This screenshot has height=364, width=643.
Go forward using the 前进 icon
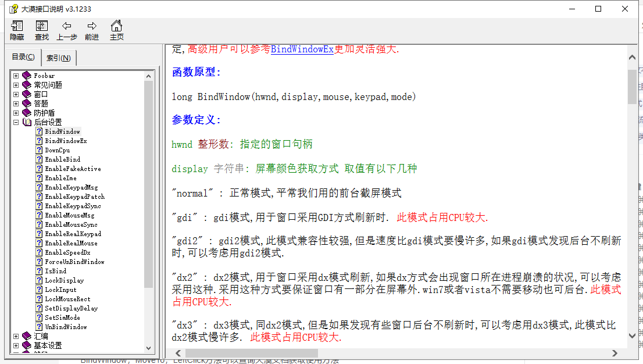[x=91, y=26]
